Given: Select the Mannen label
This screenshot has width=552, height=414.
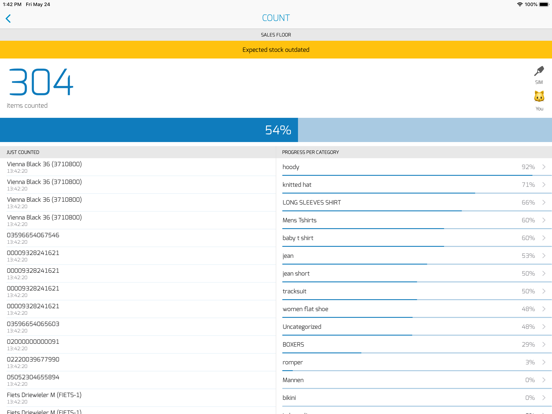Looking at the screenshot, I should (x=293, y=380).
